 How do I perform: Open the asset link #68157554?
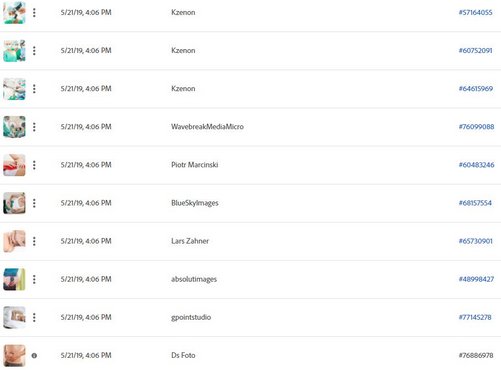point(475,203)
